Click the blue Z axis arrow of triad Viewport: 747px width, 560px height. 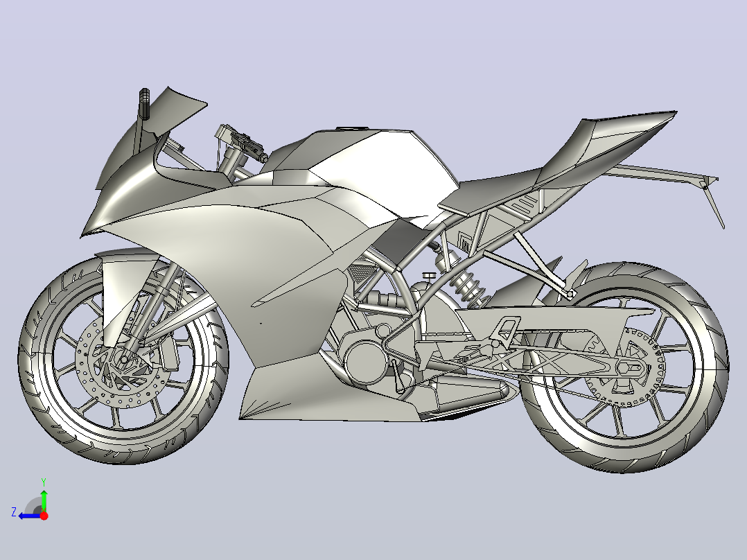(30, 516)
